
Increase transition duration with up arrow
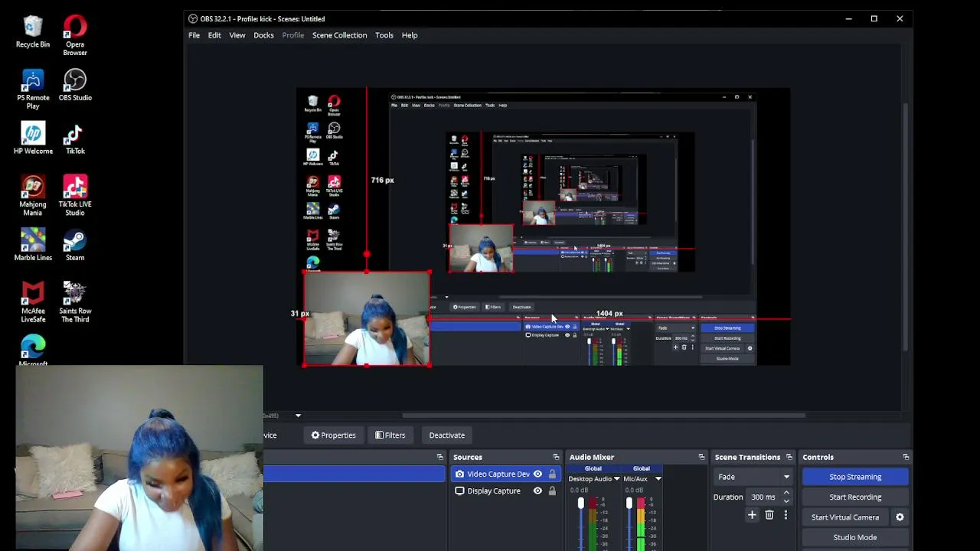[786, 494]
